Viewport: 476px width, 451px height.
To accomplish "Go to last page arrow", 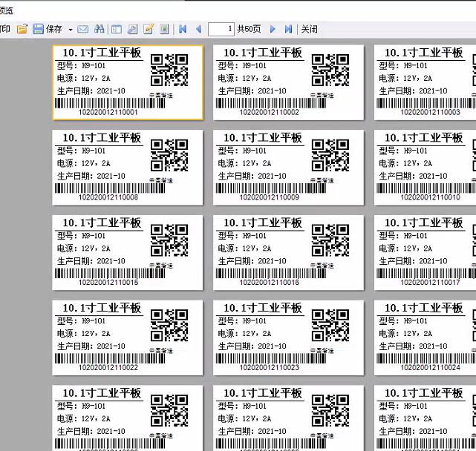I will click(x=288, y=29).
